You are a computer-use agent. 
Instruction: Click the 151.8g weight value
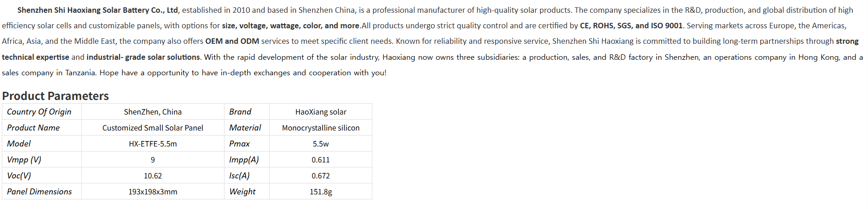coord(320,192)
